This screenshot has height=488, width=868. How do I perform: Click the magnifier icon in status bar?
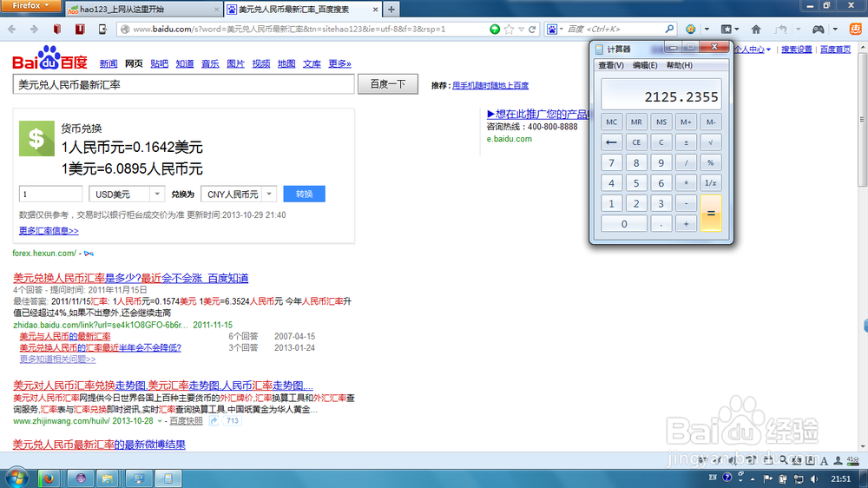tap(783, 459)
